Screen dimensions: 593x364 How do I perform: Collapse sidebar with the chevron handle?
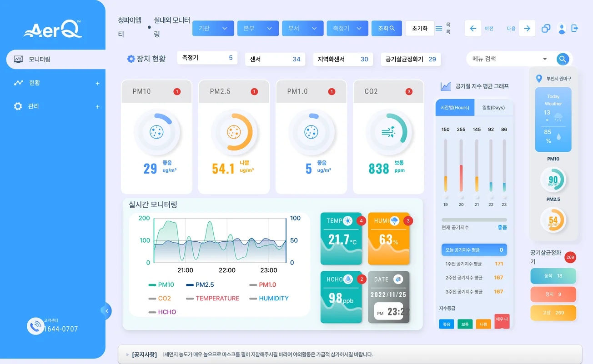106,311
